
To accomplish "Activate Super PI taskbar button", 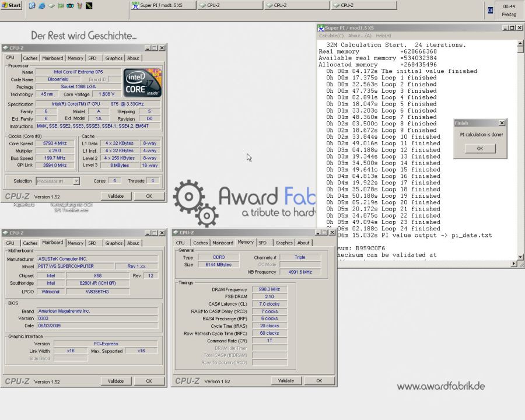I will pyautogui.click(x=163, y=5).
